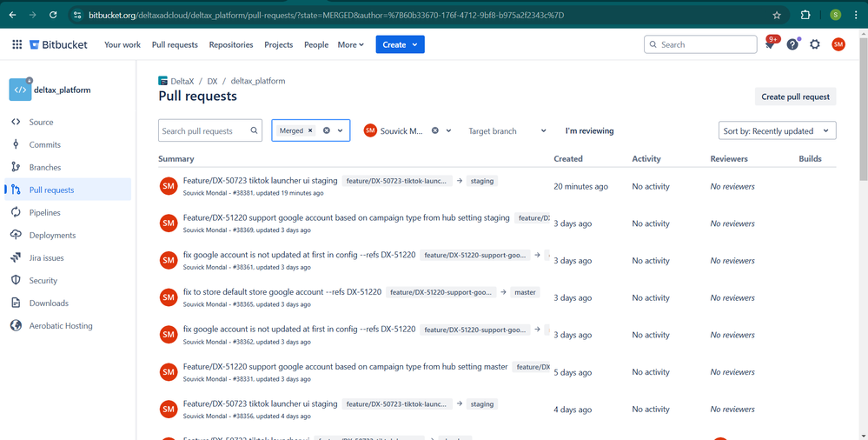Open the settings gear icon
The height and width of the screenshot is (440, 868).
(815, 44)
